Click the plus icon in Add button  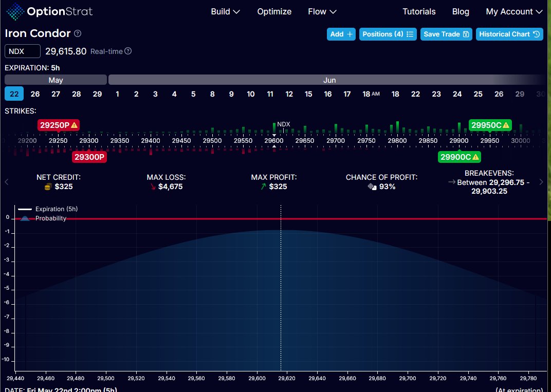[x=350, y=34]
